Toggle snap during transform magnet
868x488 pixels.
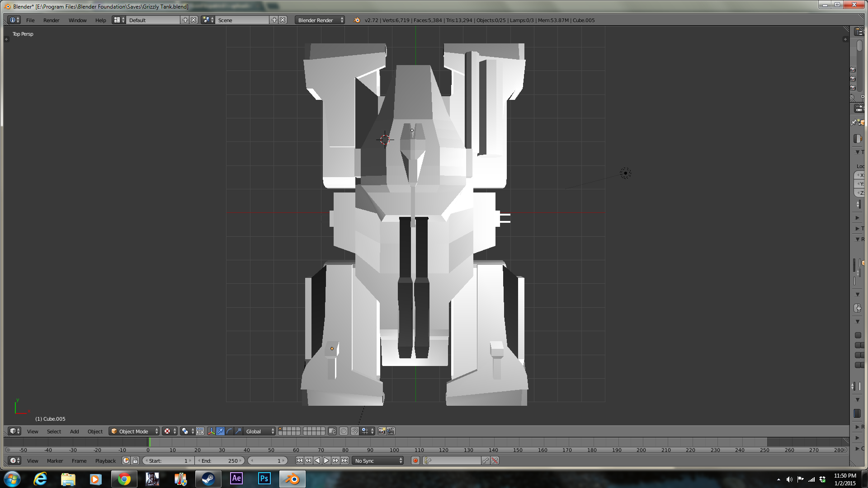click(355, 431)
